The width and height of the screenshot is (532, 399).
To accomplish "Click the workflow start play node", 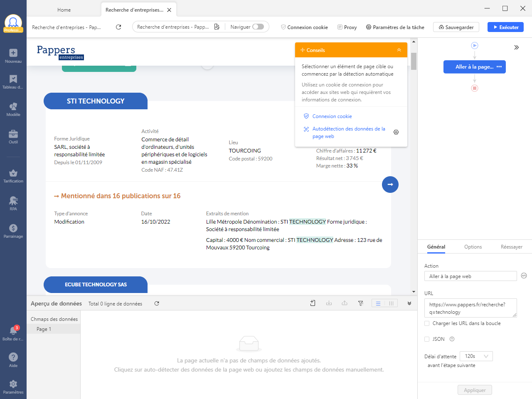I will pos(475,45).
